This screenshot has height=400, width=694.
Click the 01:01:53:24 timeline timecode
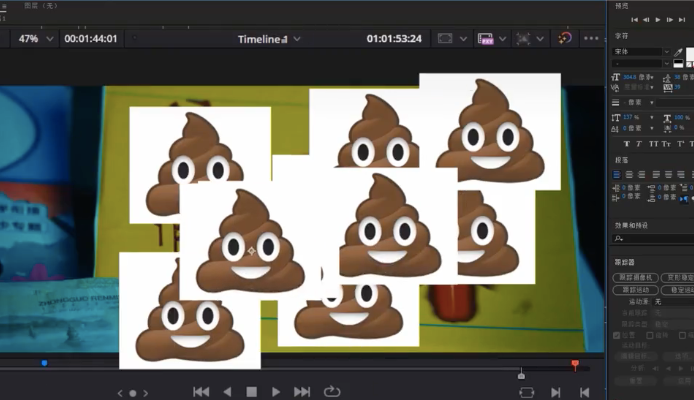point(394,39)
